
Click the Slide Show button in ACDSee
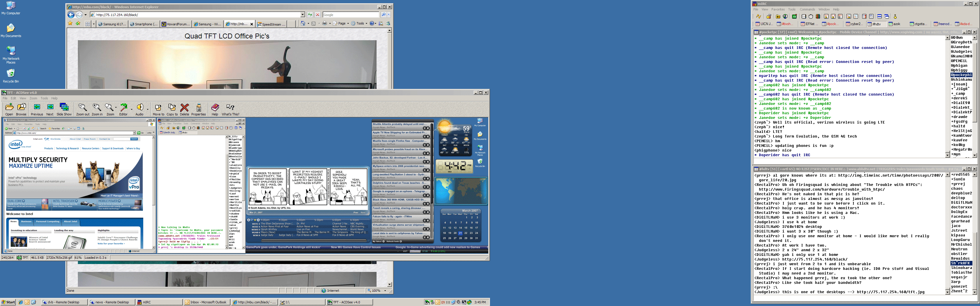[64, 109]
